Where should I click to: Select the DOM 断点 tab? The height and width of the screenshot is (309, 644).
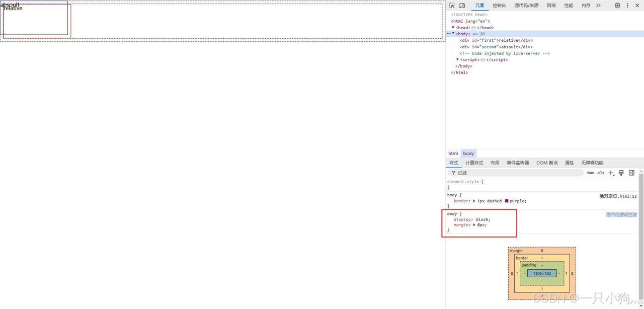pos(547,163)
